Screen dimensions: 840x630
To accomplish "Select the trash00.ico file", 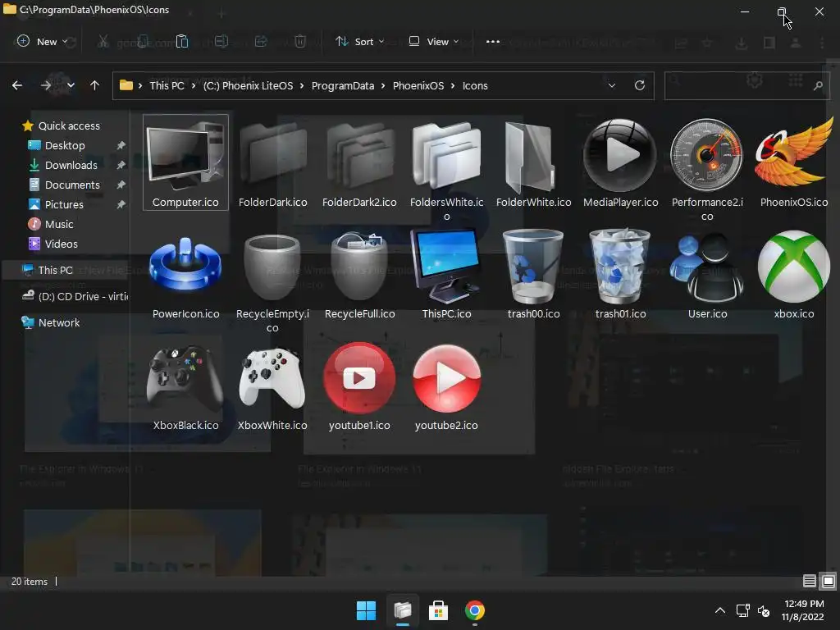I will (533, 276).
